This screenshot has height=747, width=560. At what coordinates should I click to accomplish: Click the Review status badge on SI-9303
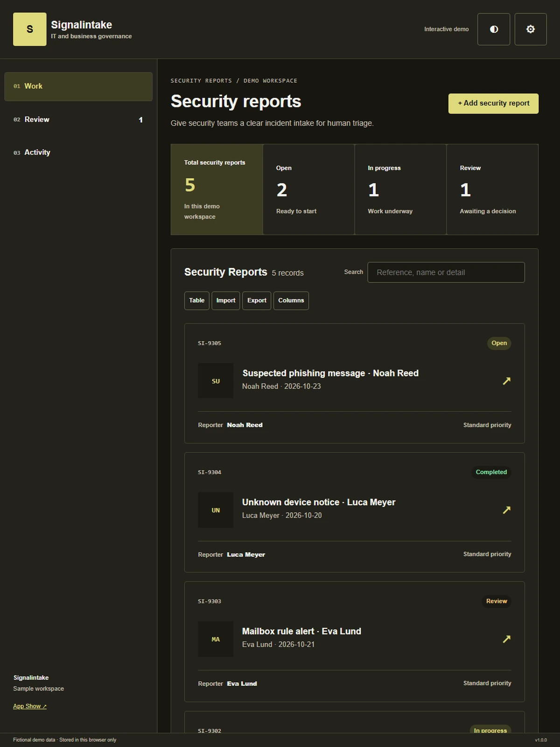pos(497,601)
